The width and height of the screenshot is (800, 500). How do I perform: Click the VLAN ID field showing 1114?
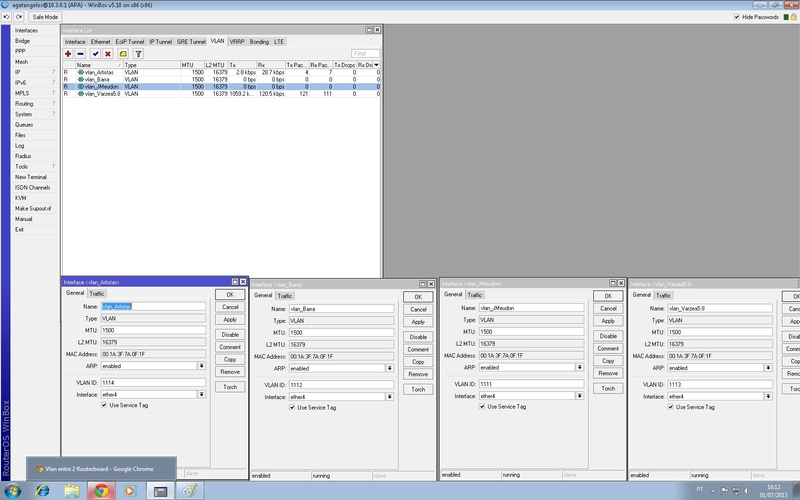153,382
